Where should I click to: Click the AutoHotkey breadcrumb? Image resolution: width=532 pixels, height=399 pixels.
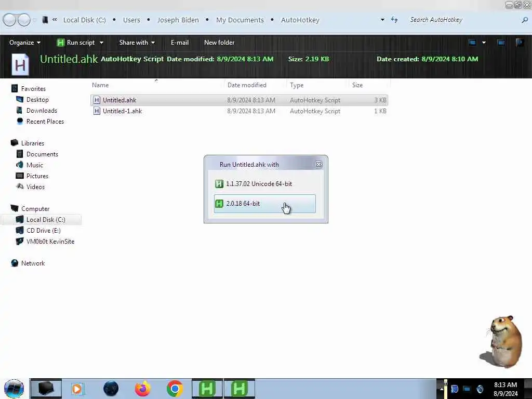[300, 20]
